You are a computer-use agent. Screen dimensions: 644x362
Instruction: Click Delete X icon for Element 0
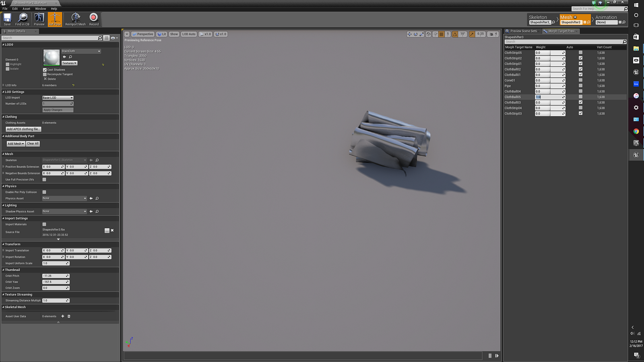coord(45,79)
